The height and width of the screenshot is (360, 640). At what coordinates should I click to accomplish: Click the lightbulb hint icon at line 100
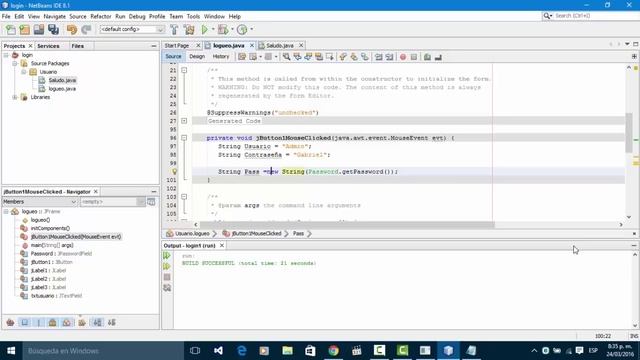174,171
